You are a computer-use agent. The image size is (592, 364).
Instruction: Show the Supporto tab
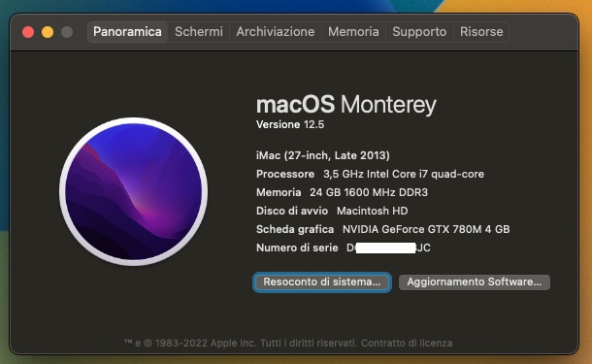pyautogui.click(x=419, y=32)
